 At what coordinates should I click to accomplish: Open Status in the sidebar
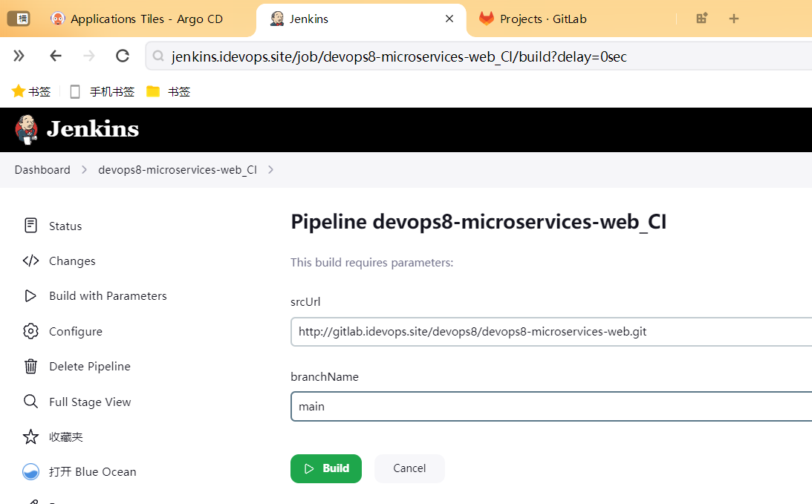click(65, 226)
